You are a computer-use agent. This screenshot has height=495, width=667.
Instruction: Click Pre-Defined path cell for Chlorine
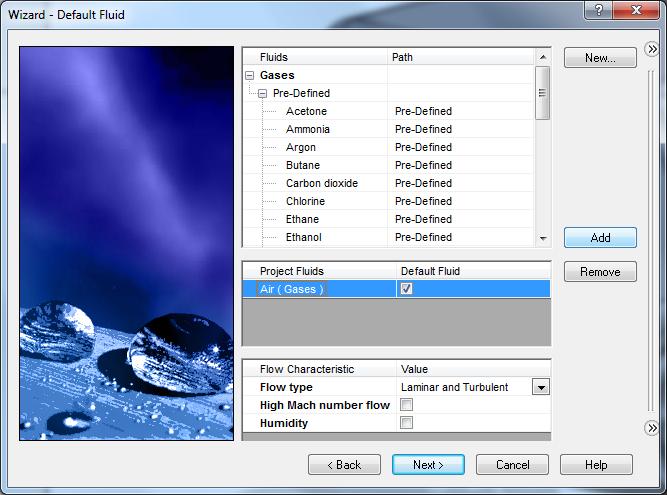(423, 201)
